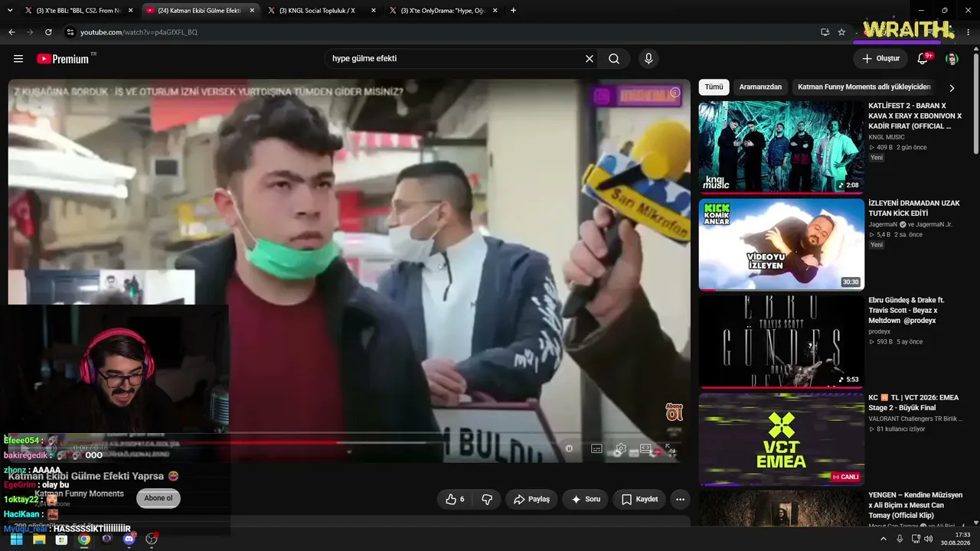Open the Windows Start menu
Viewport: 980px width, 551px height.
pyautogui.click(x=16, y=539)
